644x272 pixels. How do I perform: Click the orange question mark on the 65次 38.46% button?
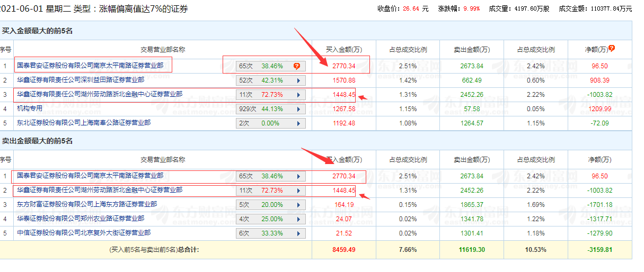pyautogui.click(x=297, y=66)
